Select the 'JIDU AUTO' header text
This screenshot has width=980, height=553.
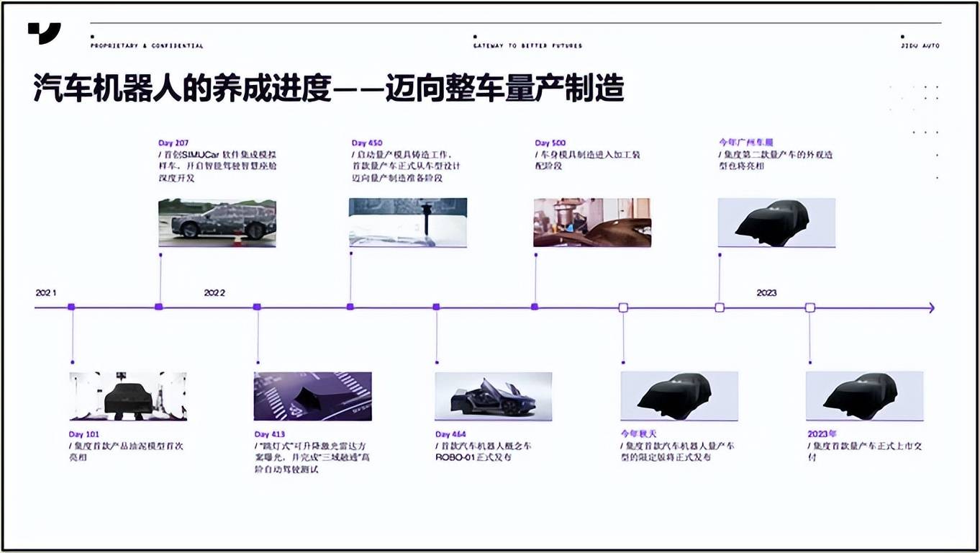pyautogui.click(x=920, y=46)
